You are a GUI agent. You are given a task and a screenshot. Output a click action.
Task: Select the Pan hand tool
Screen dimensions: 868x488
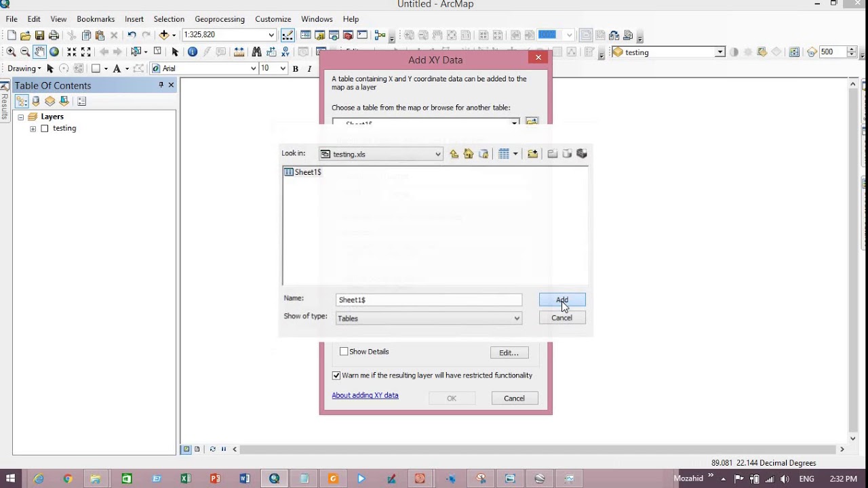(39, 52)
